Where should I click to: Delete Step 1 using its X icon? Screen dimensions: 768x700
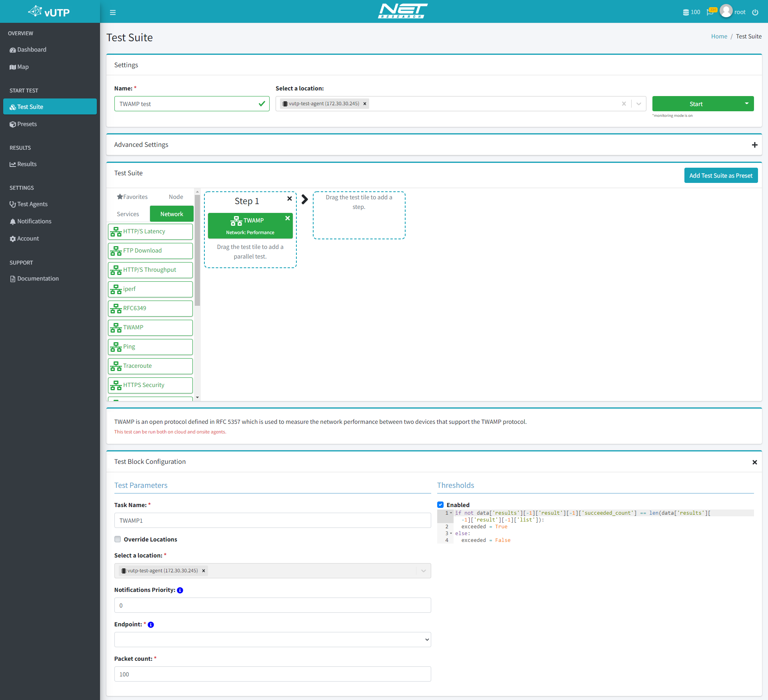[290, 199]
